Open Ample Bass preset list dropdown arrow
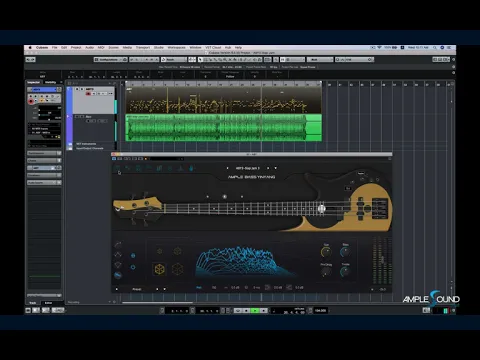The image size is (480, 360). [276, 168]
